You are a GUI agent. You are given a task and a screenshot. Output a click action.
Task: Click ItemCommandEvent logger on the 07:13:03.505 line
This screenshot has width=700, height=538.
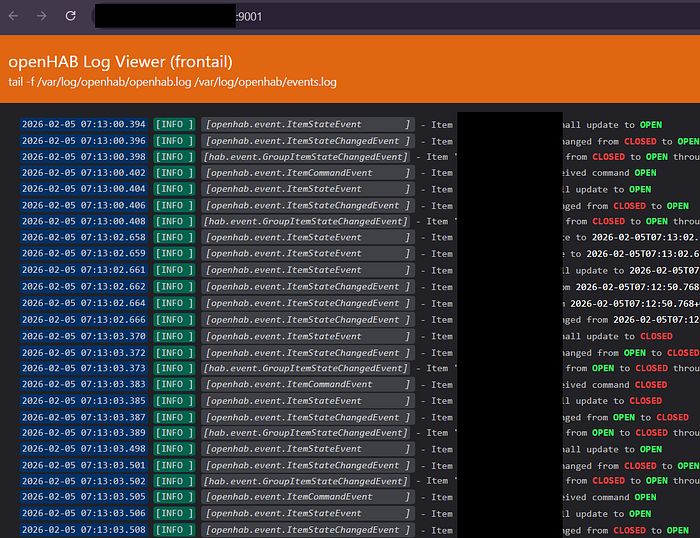308,496
